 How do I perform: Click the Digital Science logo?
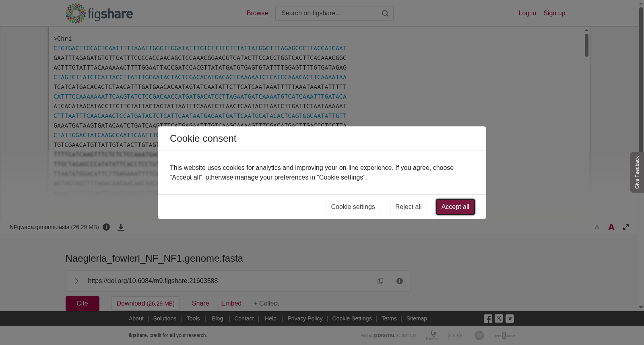pyautogui.click(x=388, y=335)
